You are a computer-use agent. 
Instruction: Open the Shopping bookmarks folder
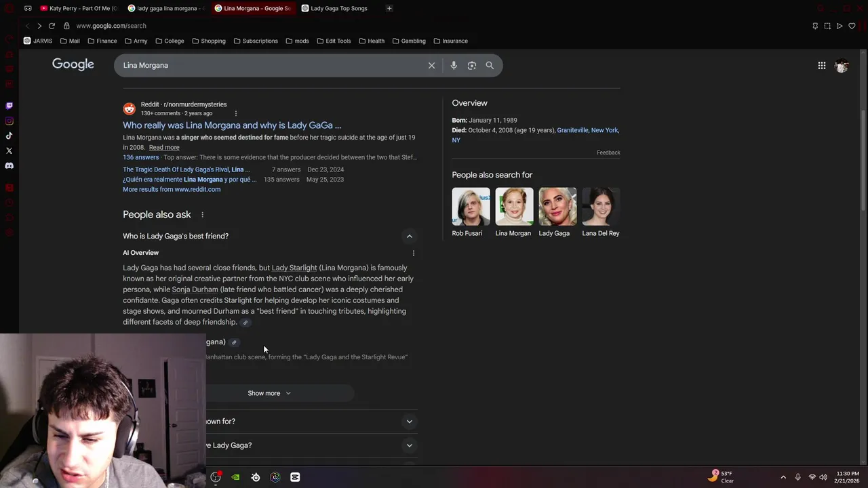209,41
